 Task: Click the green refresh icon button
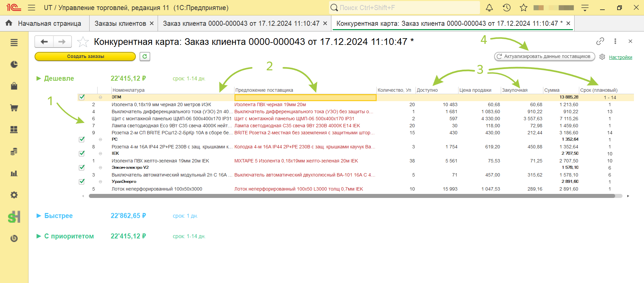[x=145, y=56]
